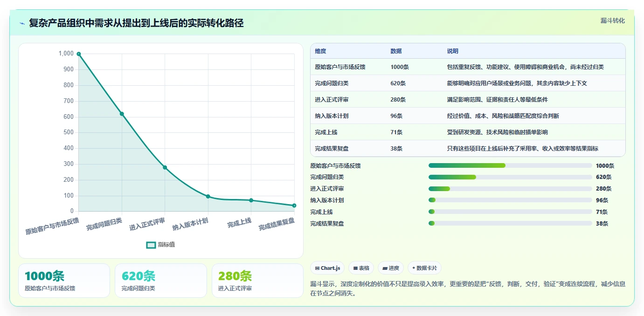The height and width of the screenshot is (316, 644).
Task: Click the 原始客户与市场反馈 progress bar
Action: (x=510, y=165)
